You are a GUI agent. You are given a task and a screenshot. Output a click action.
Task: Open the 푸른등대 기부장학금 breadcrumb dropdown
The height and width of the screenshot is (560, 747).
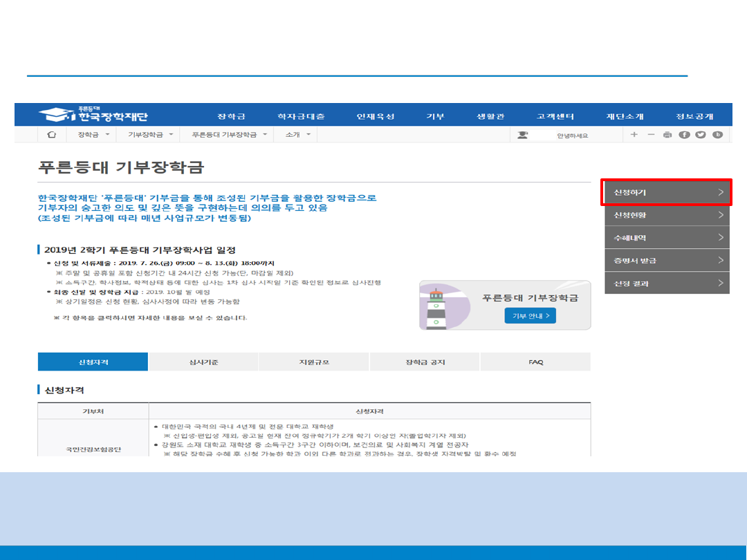pyautogui.click(x=229, y=135)
